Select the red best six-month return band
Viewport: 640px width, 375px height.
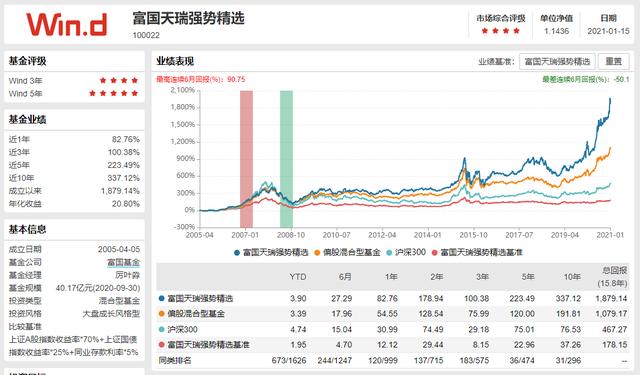tap(246, 159)
